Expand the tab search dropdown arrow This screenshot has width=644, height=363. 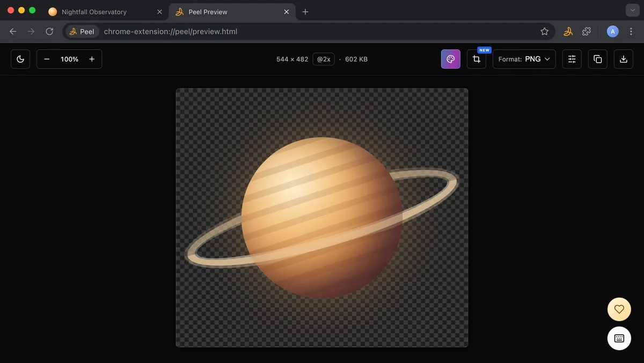pos(632,11)
